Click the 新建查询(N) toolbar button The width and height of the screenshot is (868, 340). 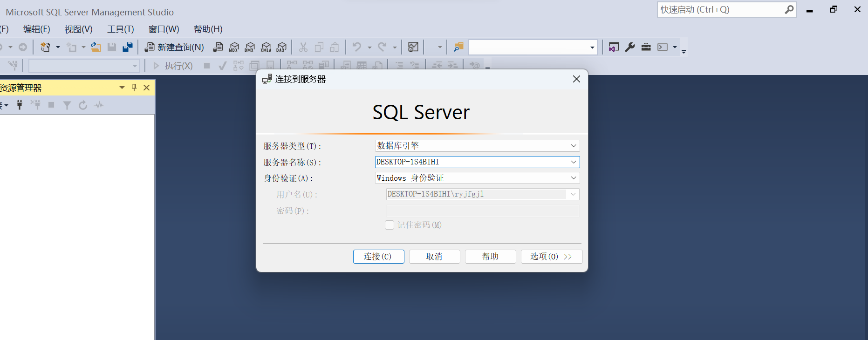click(174, 47)
